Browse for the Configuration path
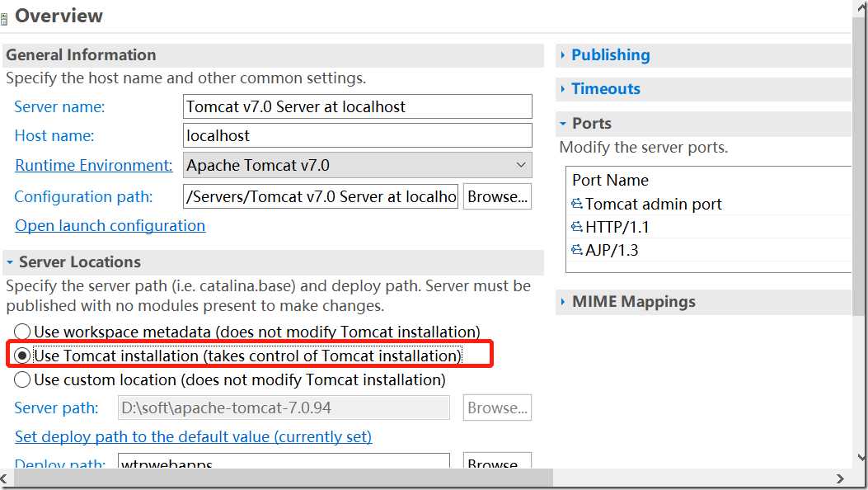The width and height of the screenshot is (868, 490). (497, 196)
